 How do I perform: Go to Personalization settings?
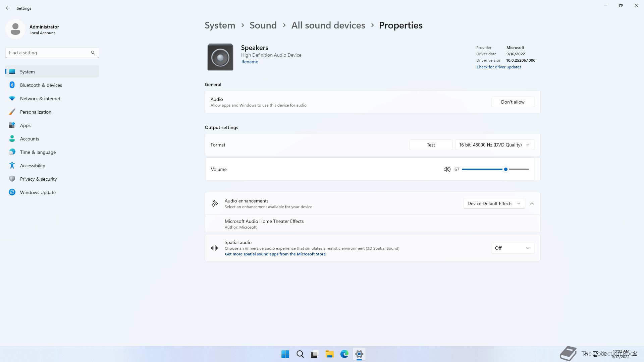tap(52, 112)
